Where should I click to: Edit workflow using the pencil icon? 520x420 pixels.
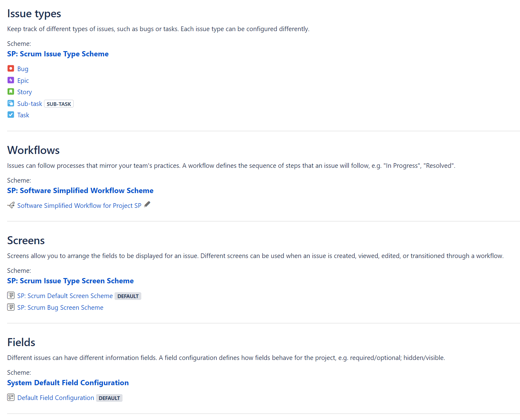pos(147,204)
